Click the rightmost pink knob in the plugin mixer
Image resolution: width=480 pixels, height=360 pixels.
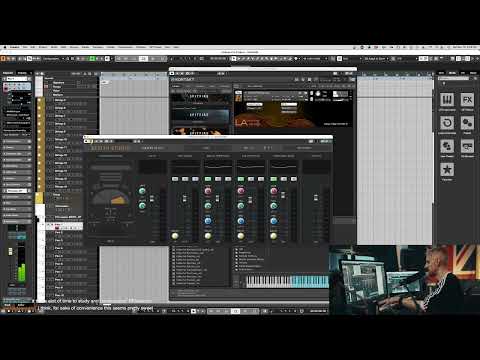(x=274, y=191)
